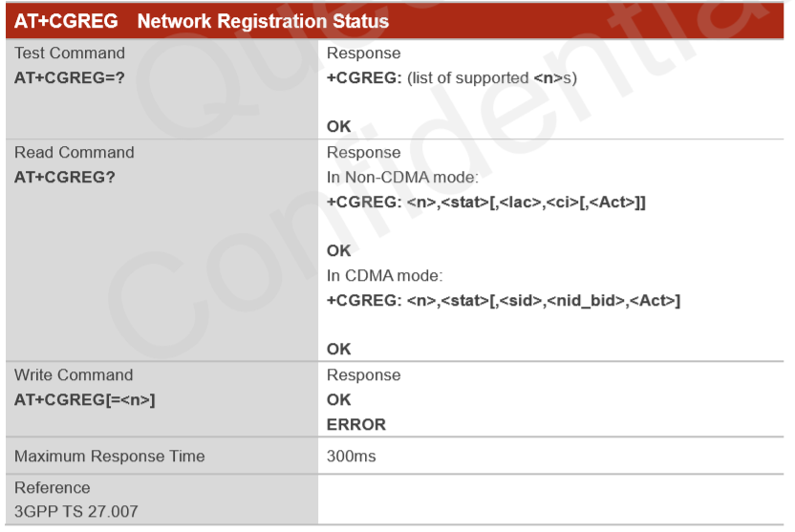Image resolution: width=795 pixels, height=532 pixels.
Task: Select the AT+CGREG[=<n>] write command
Action: coord(85,400)
